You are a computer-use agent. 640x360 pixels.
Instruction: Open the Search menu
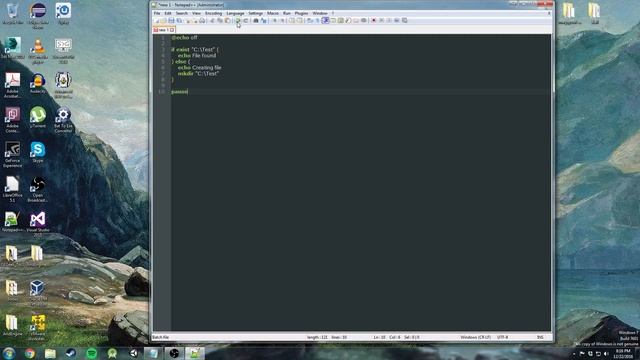pos(182,13)
